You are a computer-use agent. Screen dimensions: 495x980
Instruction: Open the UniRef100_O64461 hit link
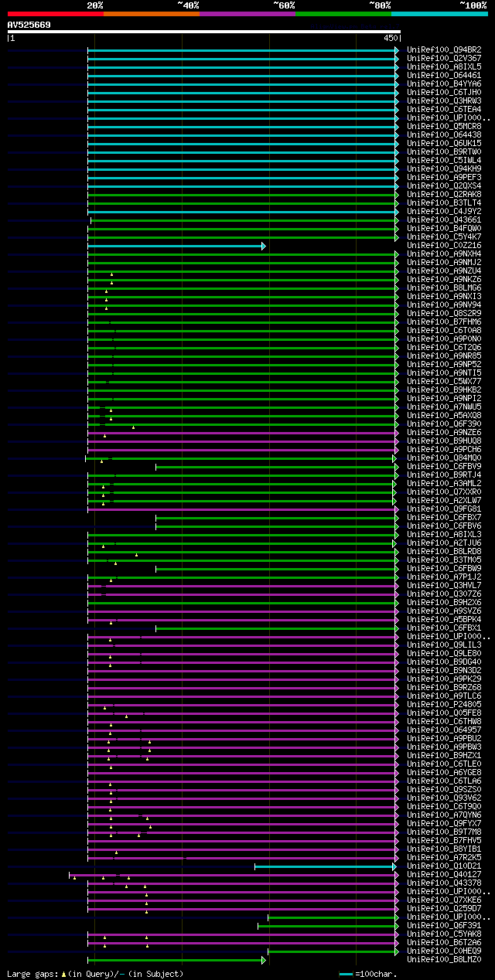click(444, 75)
